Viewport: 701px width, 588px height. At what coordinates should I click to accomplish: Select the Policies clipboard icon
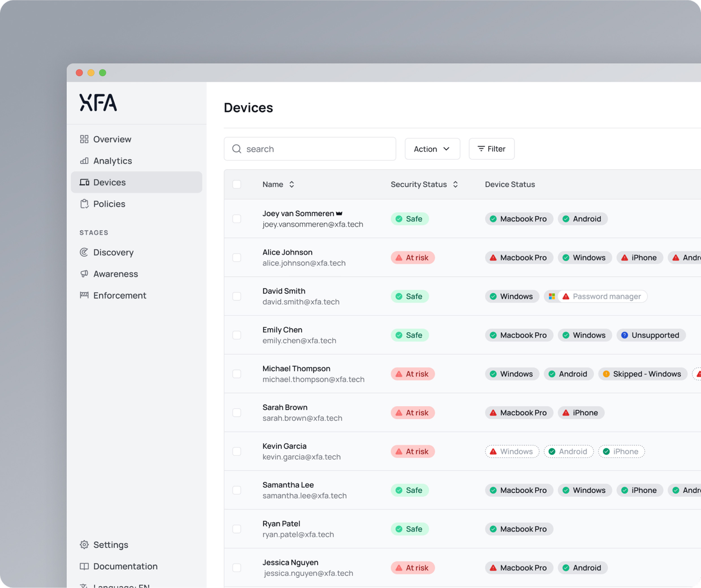(x=85, y=204)
